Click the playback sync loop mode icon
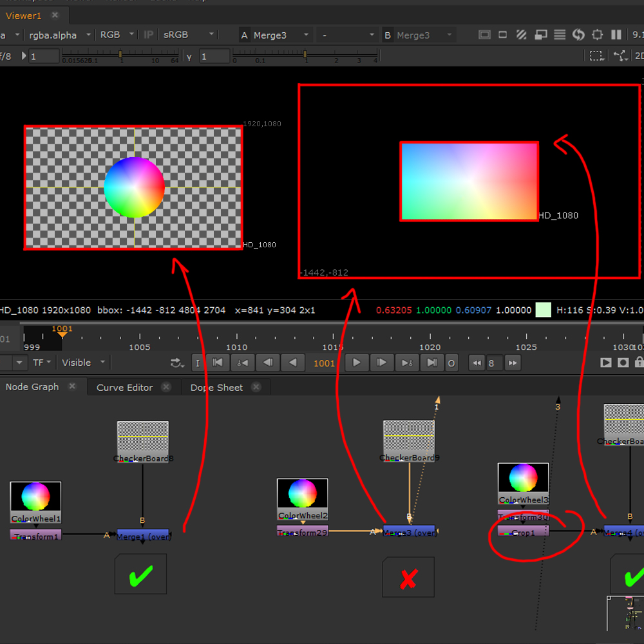 point(177,363)
